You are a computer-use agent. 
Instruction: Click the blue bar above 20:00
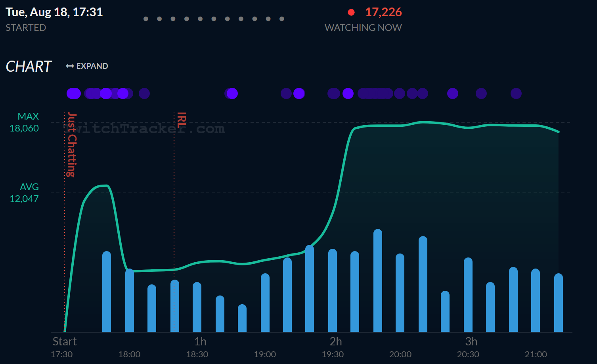click(400, 293)
